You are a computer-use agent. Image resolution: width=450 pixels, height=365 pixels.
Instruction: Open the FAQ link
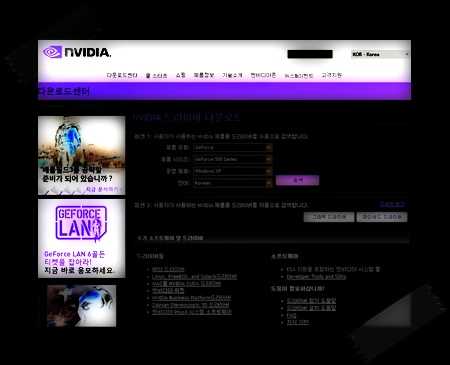pos(291,315)
